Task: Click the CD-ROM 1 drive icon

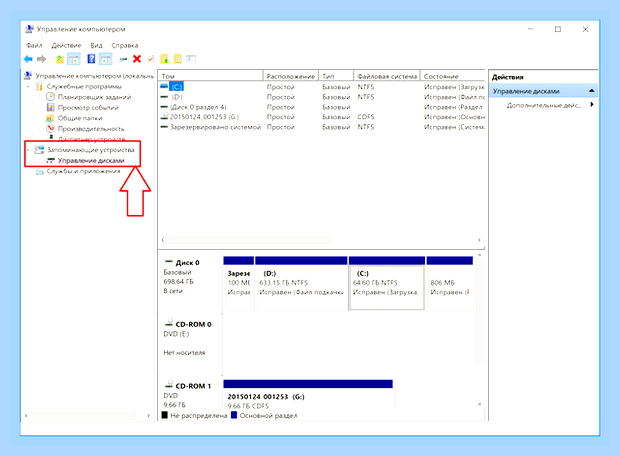Action: point(169,385)
